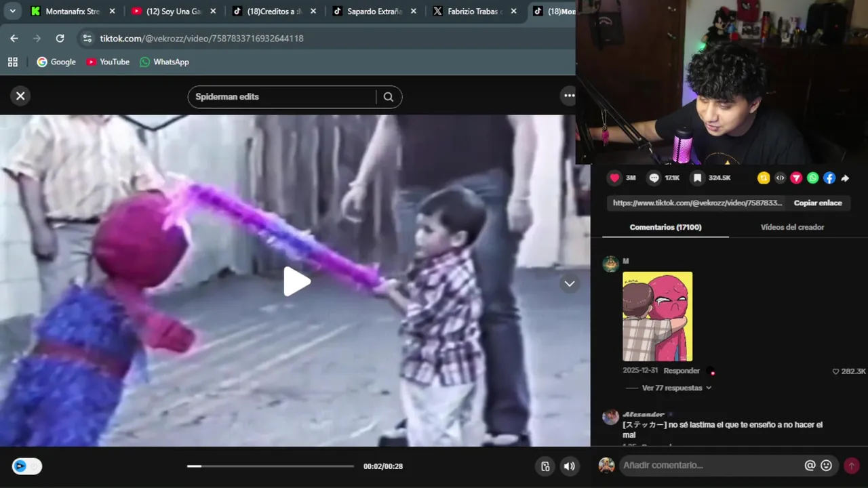The width and height of the screenshot is (868, 488).
Task: Click the search magnifier icon
Action: [389, 97]
